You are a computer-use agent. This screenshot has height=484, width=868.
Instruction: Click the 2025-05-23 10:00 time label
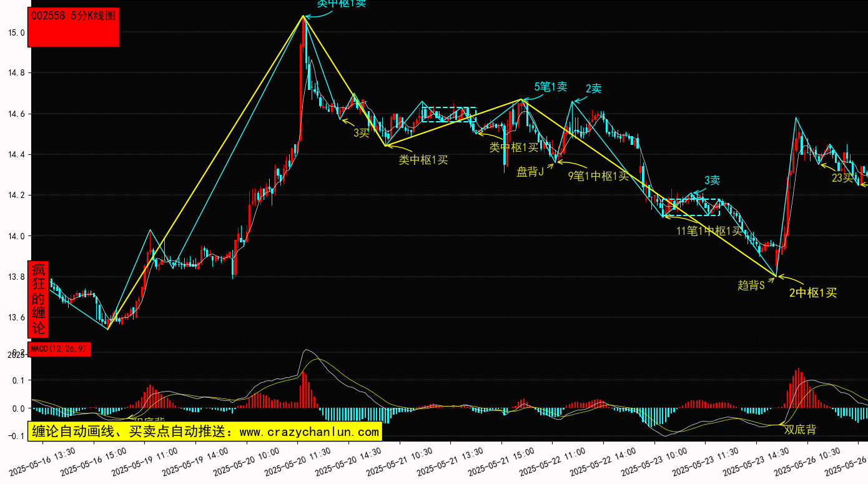tap(654, 461)
